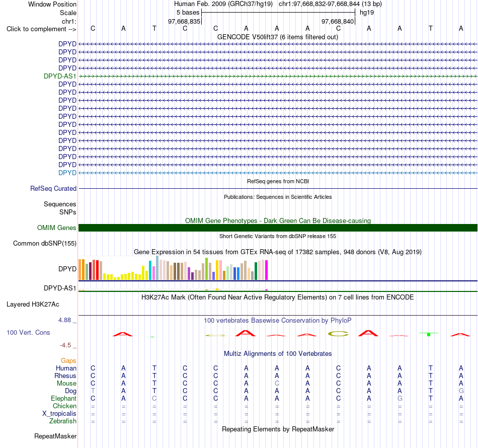
Task: Click the DPYD-AS1 label in the GTEx expression track
Action: pos(60,288)
